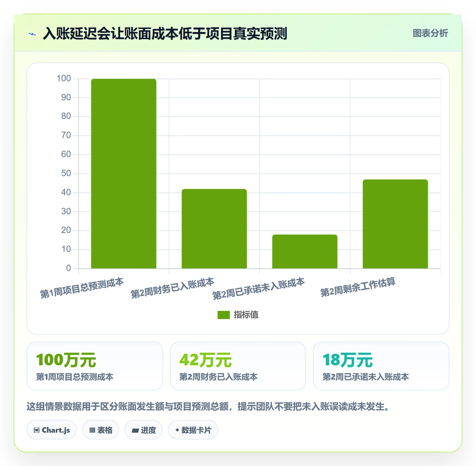Click the x-axis label 第1周项目总预测成本

pyautogui.click(x=82, y=288)
